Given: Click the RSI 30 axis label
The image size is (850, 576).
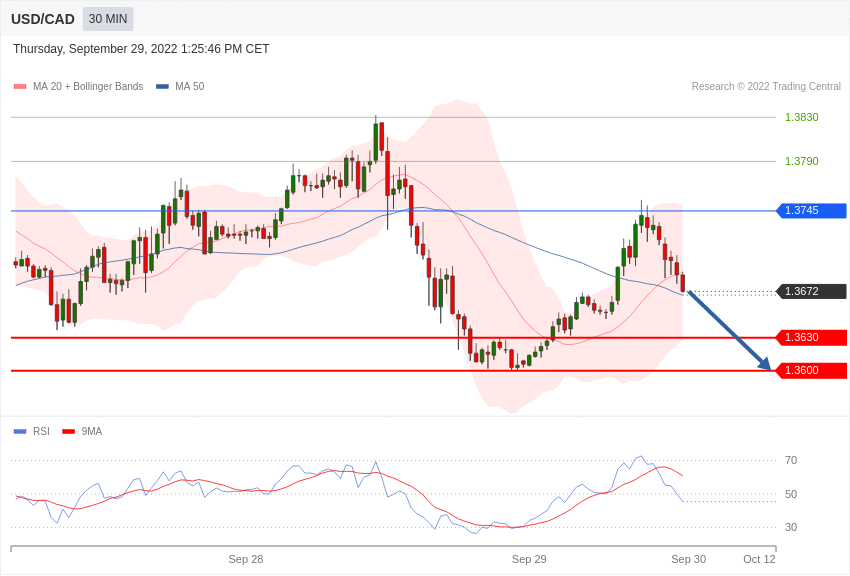Looking at the screenshot, I should (x=791, y=527).
